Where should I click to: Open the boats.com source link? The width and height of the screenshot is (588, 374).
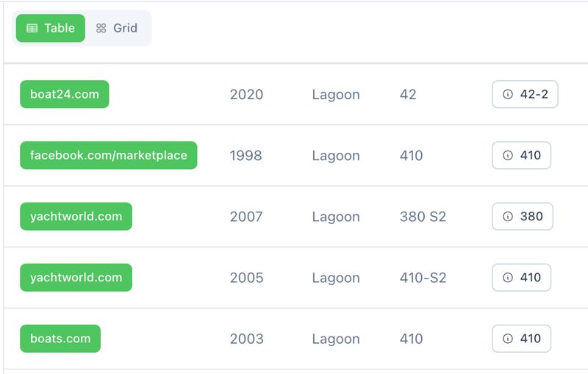click(60, 338)
